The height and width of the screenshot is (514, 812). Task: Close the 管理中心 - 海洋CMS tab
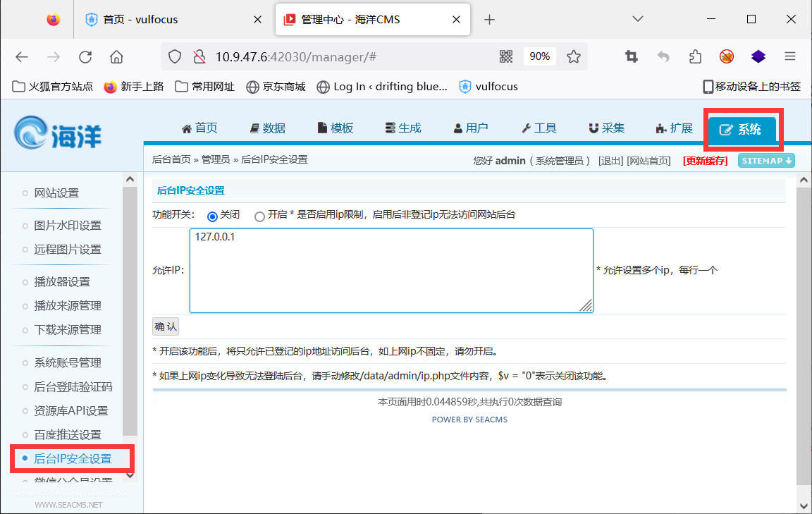click(456, 20)
